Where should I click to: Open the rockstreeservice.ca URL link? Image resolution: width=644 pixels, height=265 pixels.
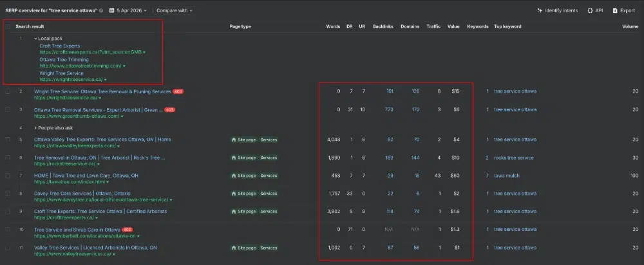64,164
